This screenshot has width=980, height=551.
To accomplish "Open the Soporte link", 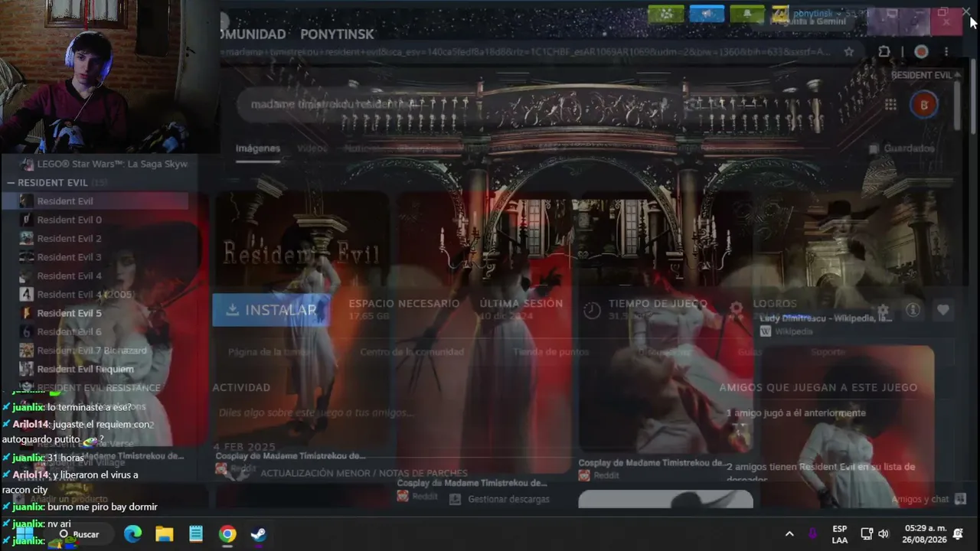I will 828,352.
